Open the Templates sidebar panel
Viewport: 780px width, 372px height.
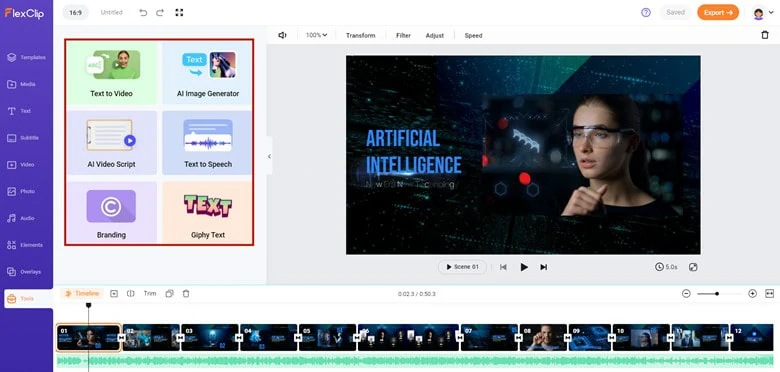26,57
